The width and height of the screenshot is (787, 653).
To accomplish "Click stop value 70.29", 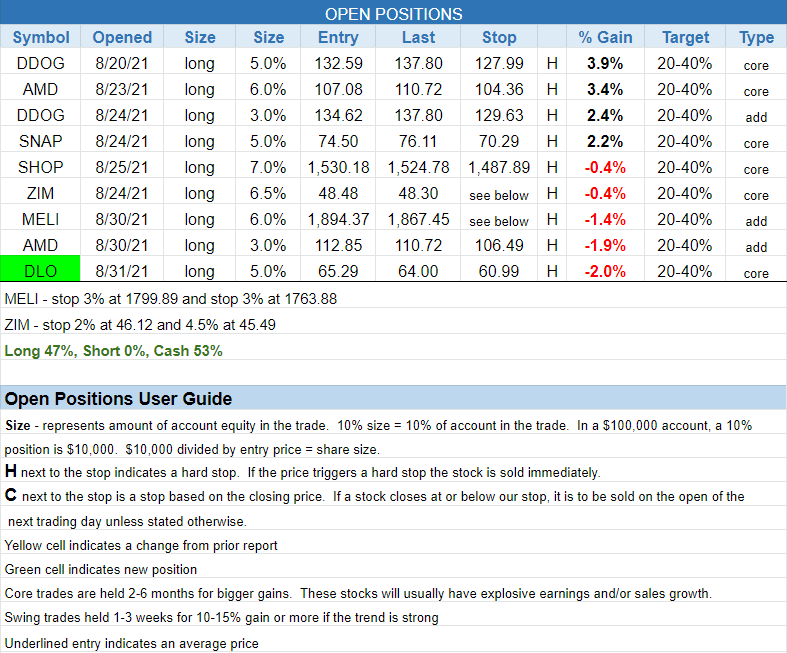I will [499, 141].
